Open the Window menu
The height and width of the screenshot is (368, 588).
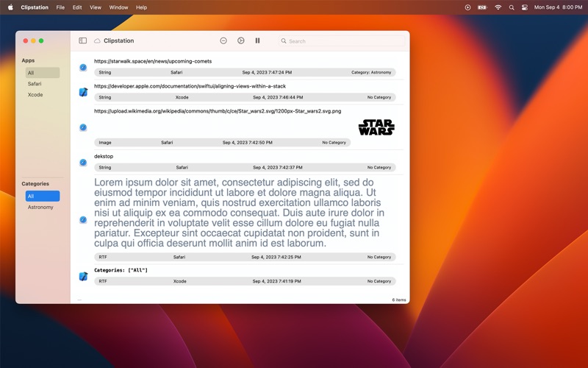click(x=118, y=7)
